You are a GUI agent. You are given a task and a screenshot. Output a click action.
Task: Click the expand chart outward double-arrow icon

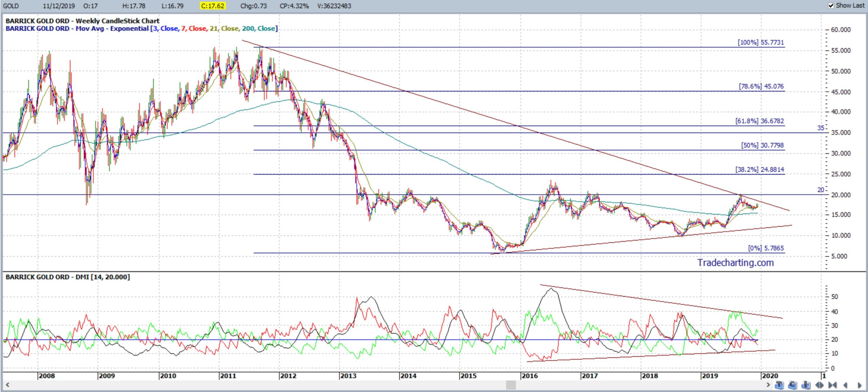pyautogui.click(x=820, y=385)
